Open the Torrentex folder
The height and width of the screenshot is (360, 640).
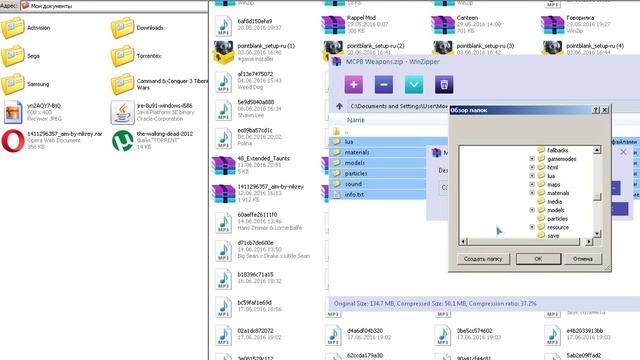point(136,56)
